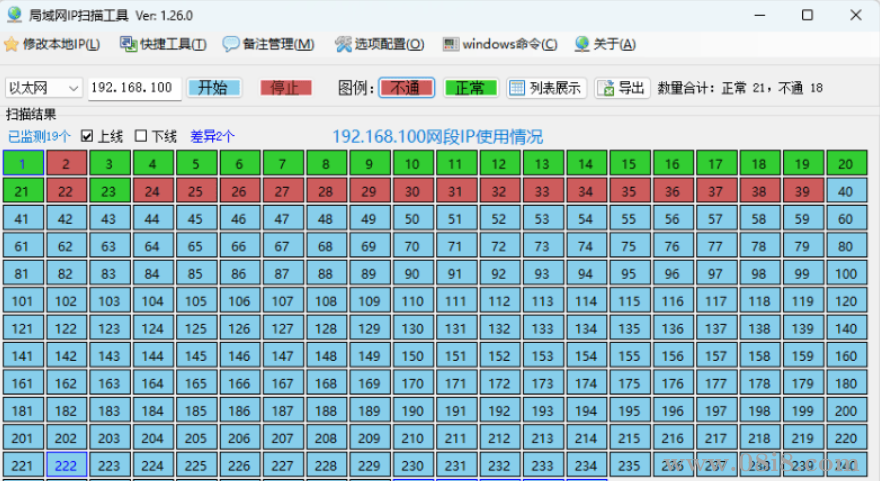Click the 已监测19个 link

[x=39, y=136]
